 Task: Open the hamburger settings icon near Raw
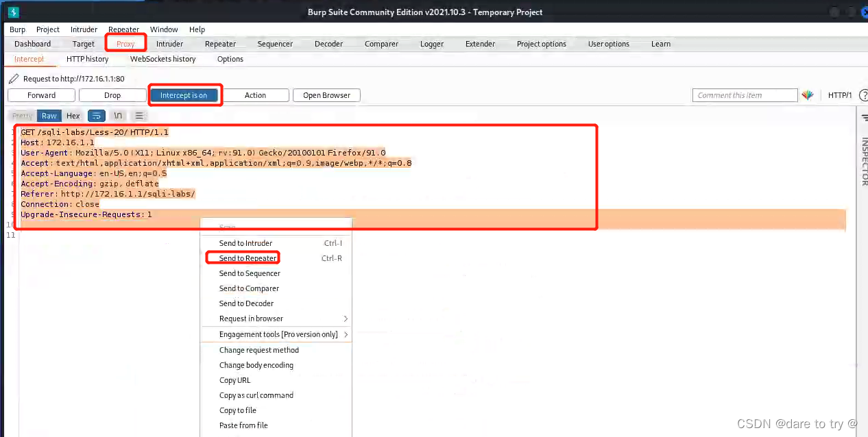pos(139,115)
